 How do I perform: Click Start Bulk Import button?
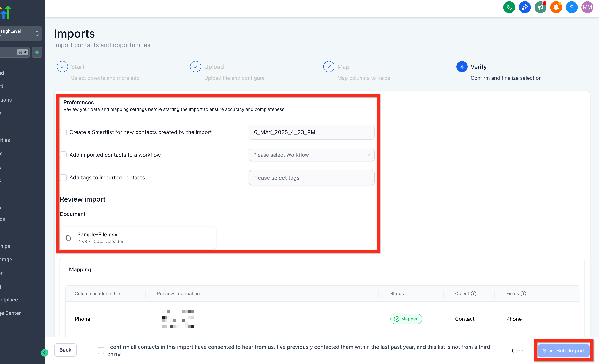[564, 351]
